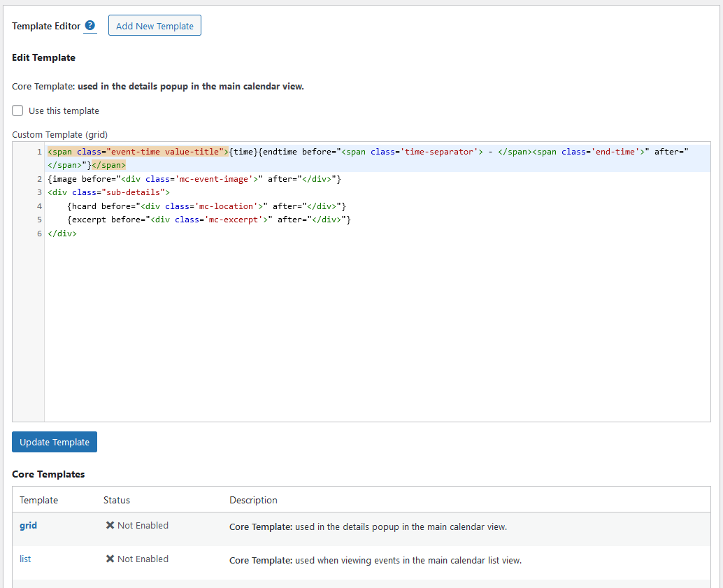Viewport: 723px width, 588px height.
Task: Click the Add New Template button
Action: click(x=155, y=25)
